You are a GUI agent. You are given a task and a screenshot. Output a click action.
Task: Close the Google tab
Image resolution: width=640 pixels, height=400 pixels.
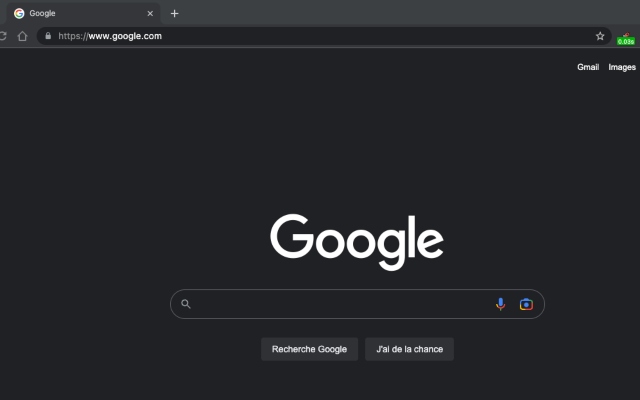coord(150,13)
